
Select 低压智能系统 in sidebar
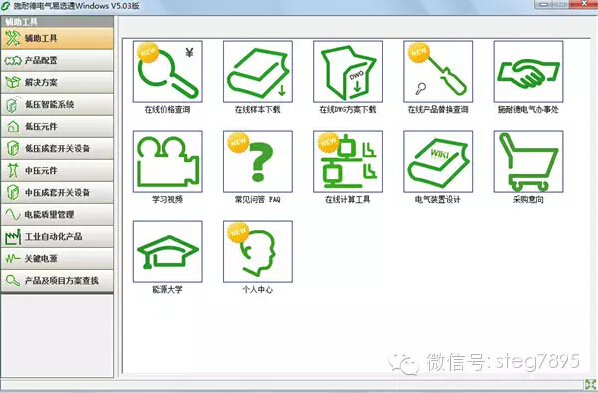pyautogui.click(x=57, y=104)
